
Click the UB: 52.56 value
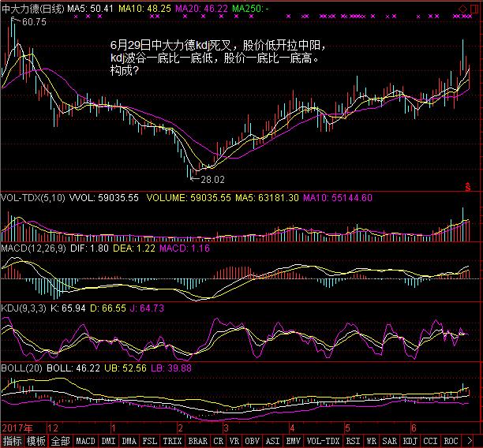pos(125,368)
